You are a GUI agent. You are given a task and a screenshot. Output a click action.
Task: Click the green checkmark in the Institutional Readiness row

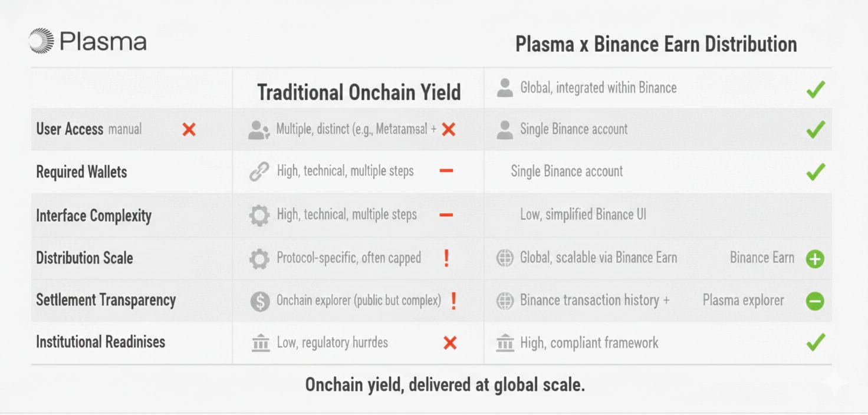coord(816,342)
